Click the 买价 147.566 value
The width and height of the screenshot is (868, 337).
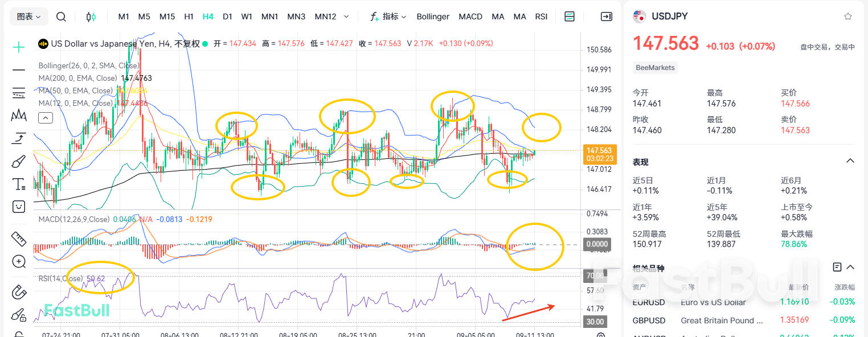click(795, 104)
